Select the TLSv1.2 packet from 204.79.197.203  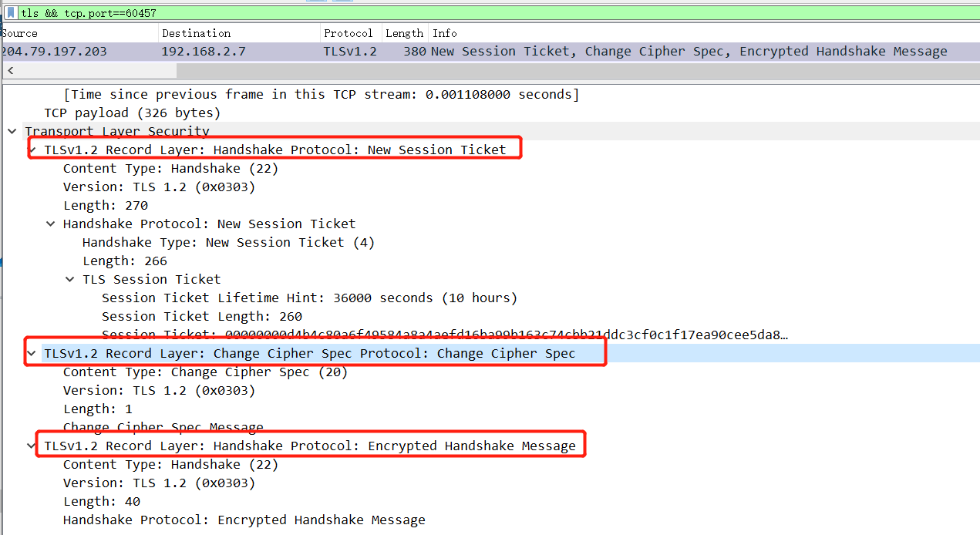click(x=463, y=52)
